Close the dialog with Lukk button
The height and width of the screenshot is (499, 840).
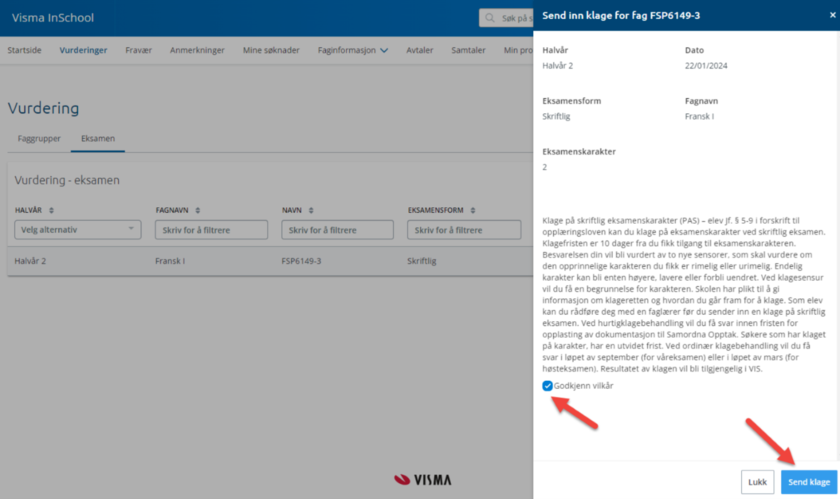click(x=757, y=482)
